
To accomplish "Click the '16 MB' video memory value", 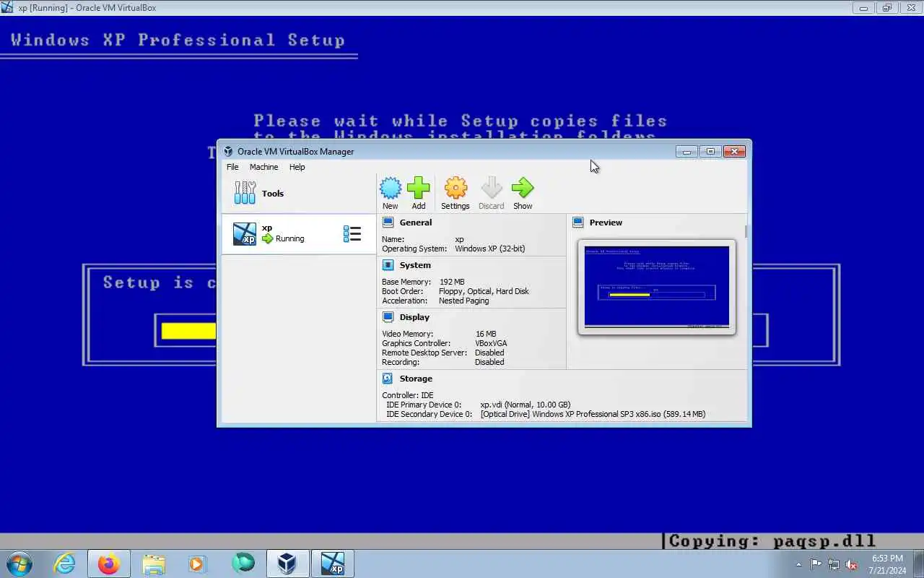I will pos(486,334).
